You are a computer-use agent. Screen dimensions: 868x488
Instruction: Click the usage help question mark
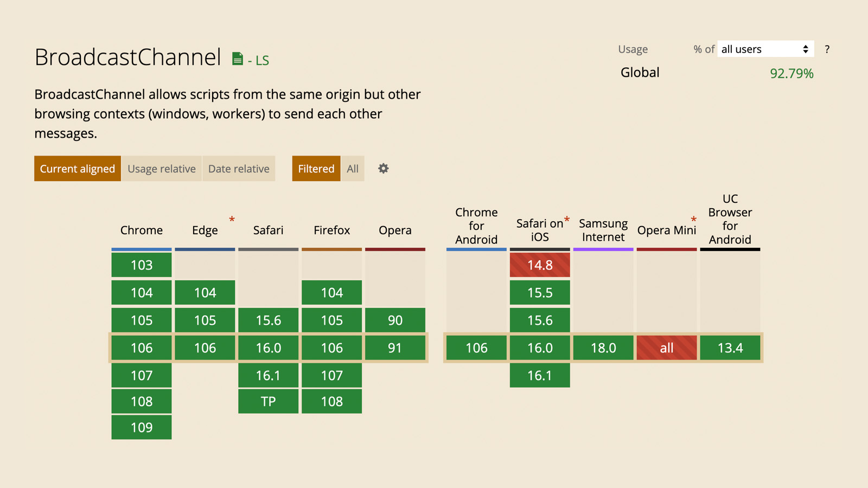[x=827, y=49]
